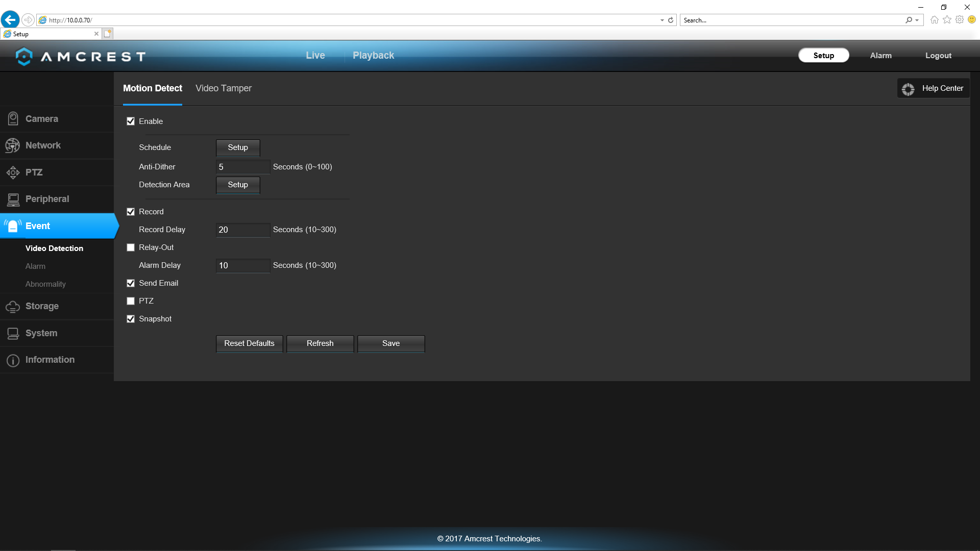Open the Playback tab

tap(373, 55)
